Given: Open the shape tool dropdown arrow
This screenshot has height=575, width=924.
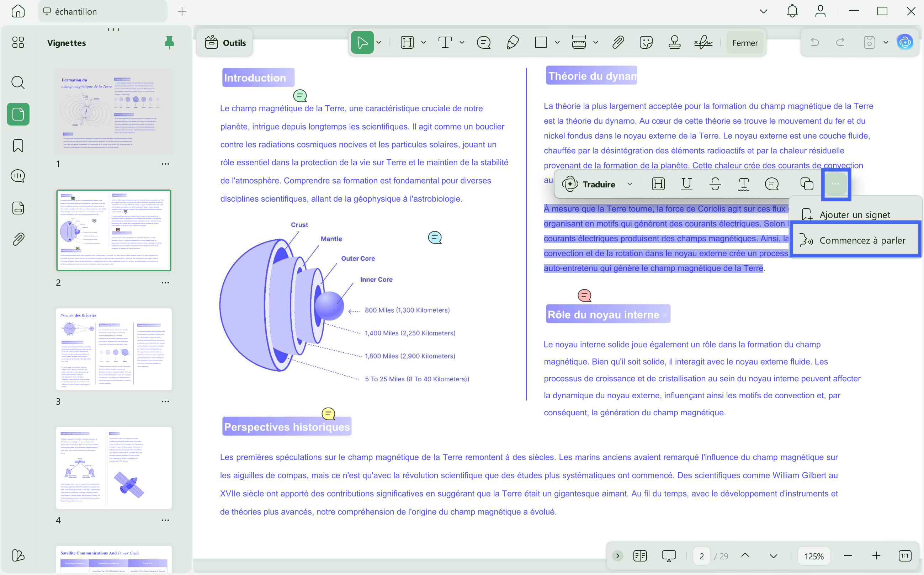Looking at the screenshot, I should [x=557, y=43].
